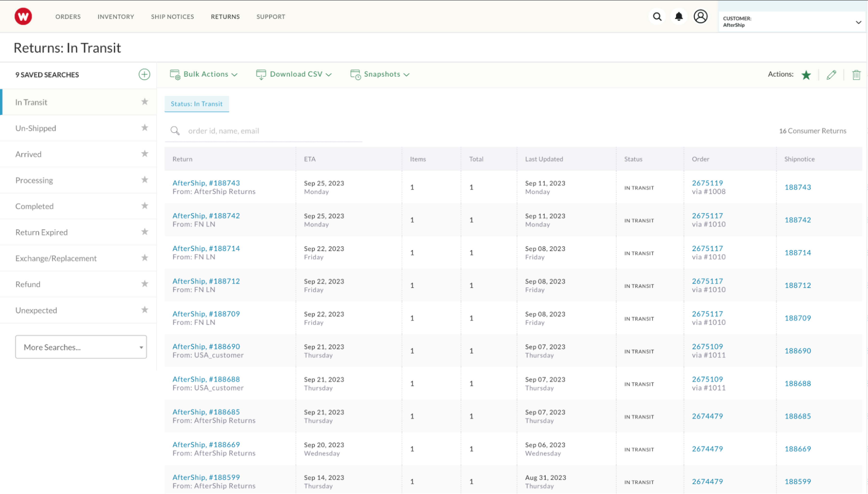Favorite this search with green star action
Screen dimensions: 868x494
[x=806, y=75]
